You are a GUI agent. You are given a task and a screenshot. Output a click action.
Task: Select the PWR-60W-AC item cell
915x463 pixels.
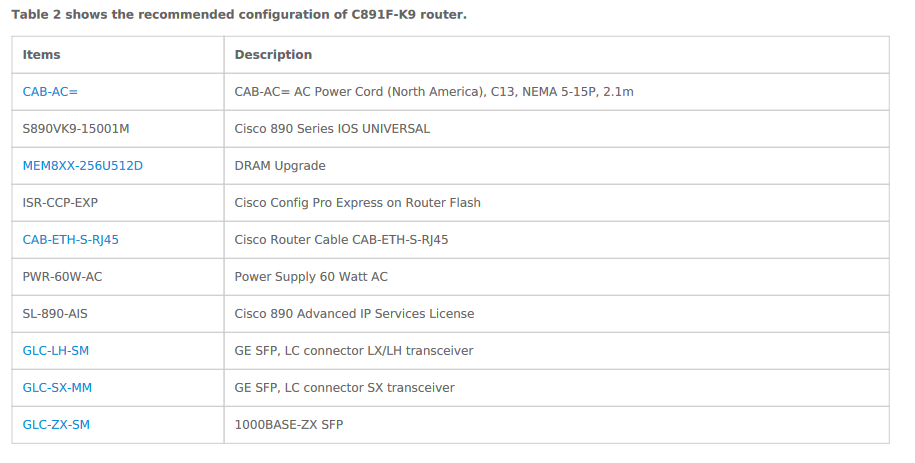[x=62, y=277]
